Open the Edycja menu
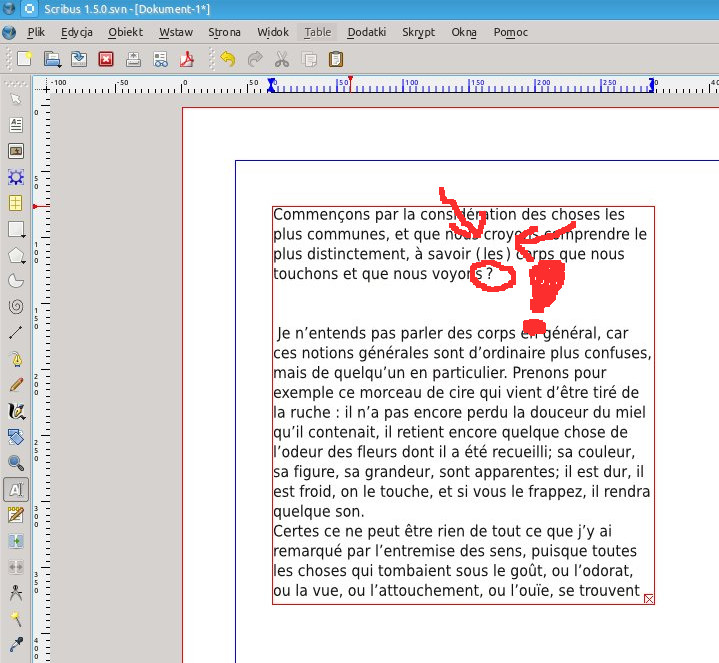The image size is (719, 663). point(76,32)
